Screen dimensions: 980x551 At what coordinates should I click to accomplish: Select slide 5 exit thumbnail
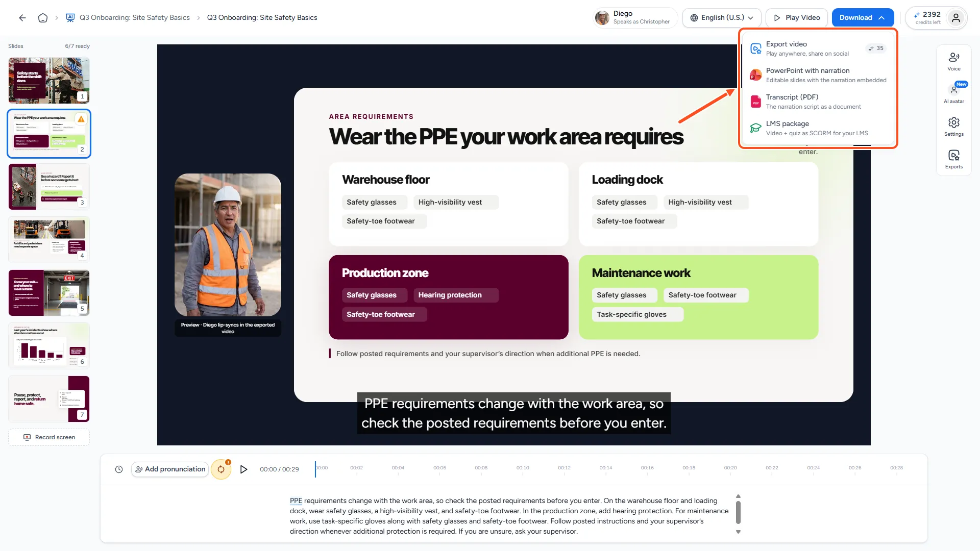pyautogui.click(x=49, y=292)
